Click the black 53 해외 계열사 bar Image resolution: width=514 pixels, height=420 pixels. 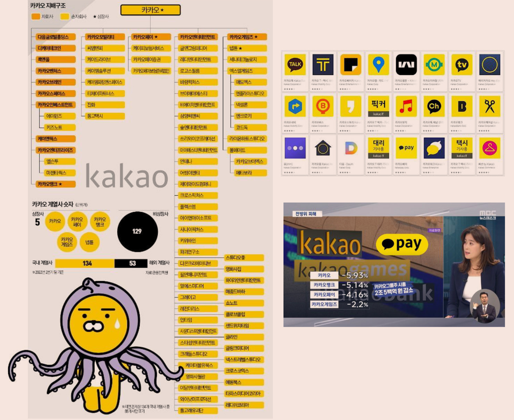pyautogui.click(x=131, y=263)
